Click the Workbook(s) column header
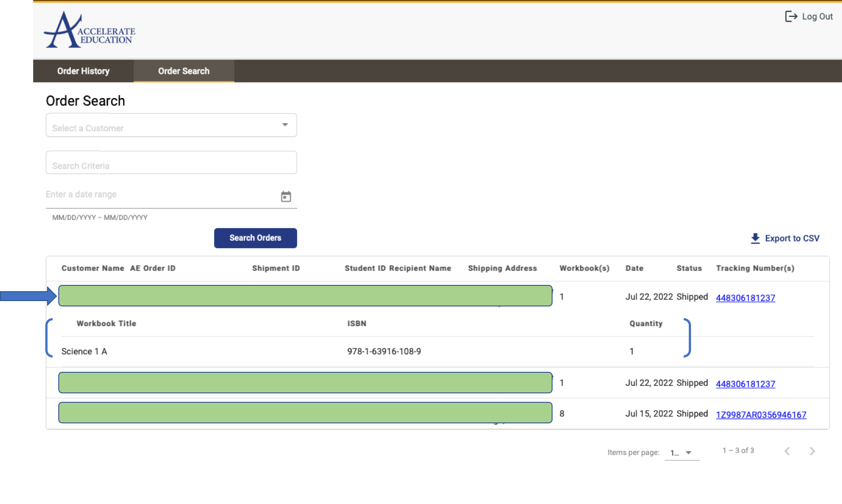 [x=584, y=268]
